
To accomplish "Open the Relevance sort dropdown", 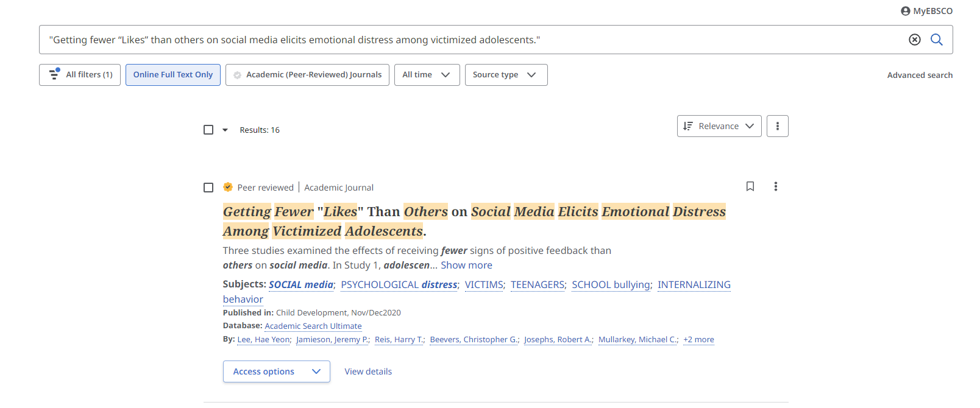I will [x=719, y=126].
